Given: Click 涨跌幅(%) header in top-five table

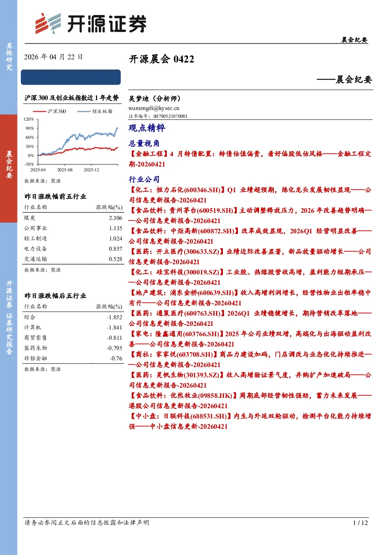Looking at the screenshot, I should click(x=109, y=207).
